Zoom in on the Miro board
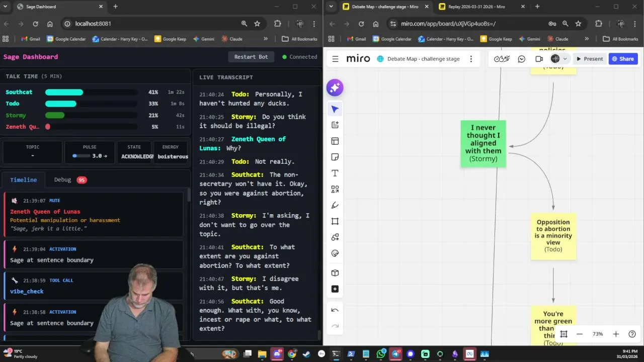644x362 pixels. pyautogui.click(x=616, y=334)
